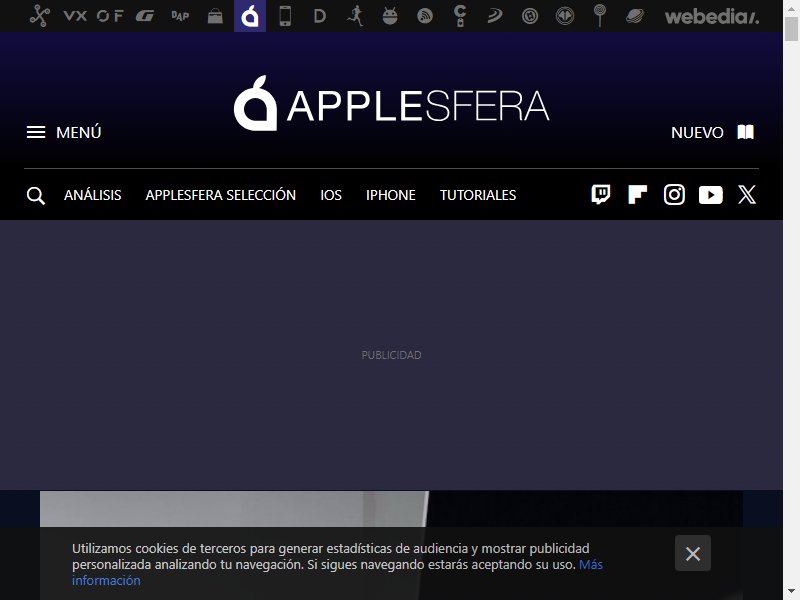Dismiss the cookie notice with X
Image resolution: width=800 pixels, height=600 pixels.
point(693,554)
